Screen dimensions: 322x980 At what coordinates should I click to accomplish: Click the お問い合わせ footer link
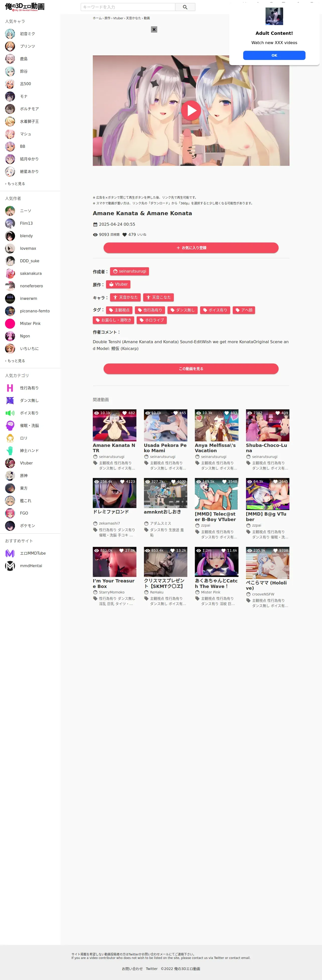132,969
